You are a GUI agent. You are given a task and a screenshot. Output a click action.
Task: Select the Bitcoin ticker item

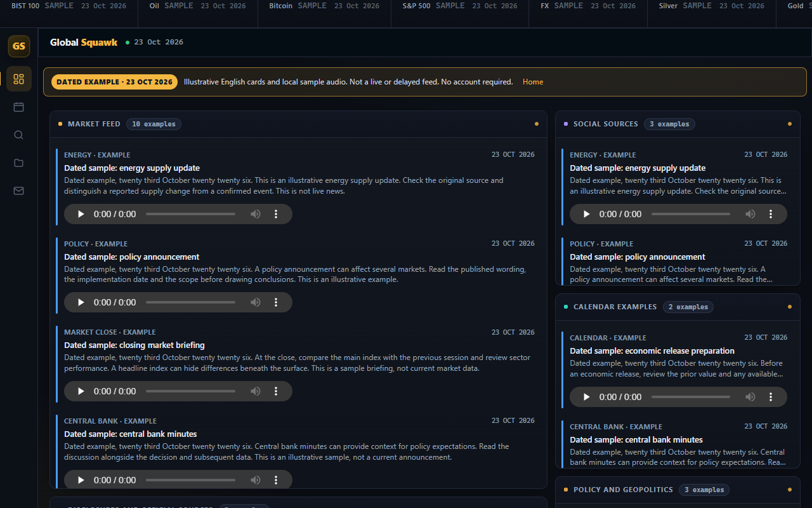pyautogui.click(x=324, y=6)
